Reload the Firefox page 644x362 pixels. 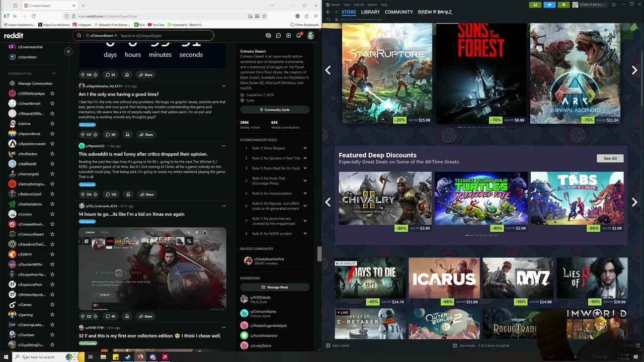33,16
